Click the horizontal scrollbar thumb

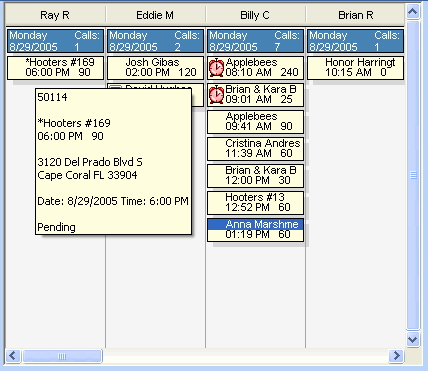pyautogui.click(x=62, y=356)
